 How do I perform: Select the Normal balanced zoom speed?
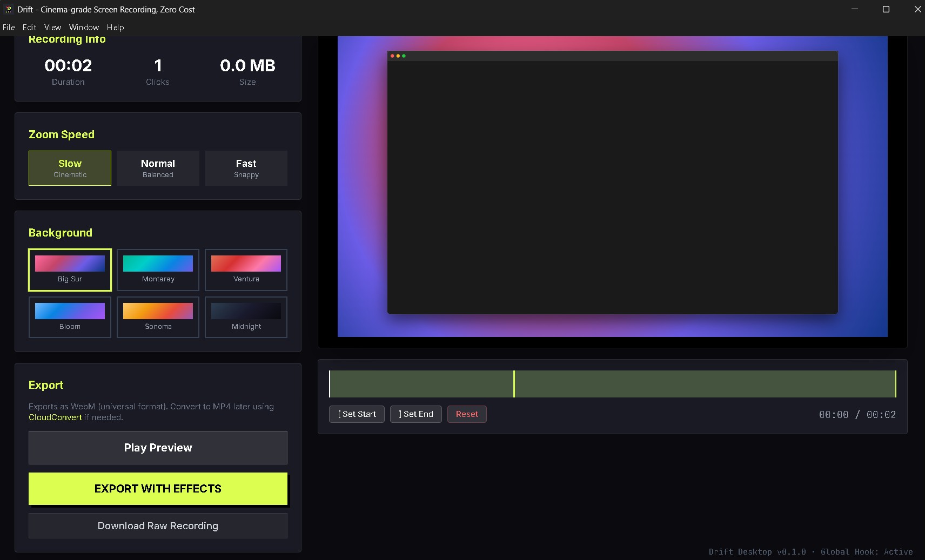pyautogui.click(x=158, y=168)
